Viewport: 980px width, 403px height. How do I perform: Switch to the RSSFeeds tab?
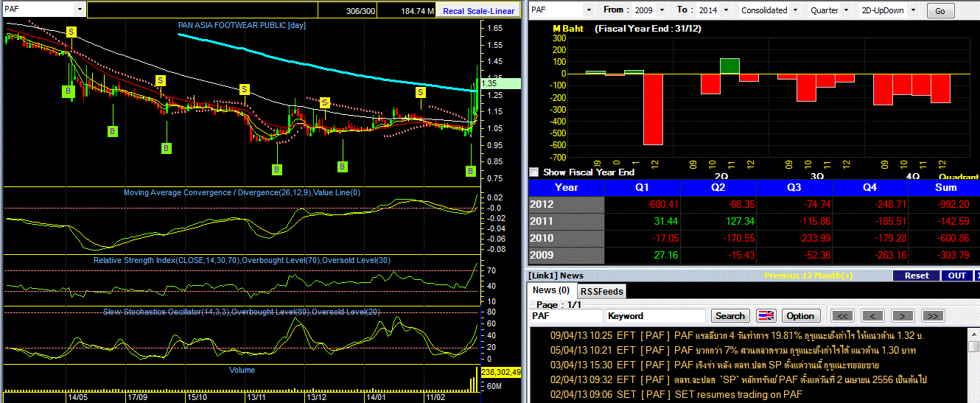(x=601, y=291)
